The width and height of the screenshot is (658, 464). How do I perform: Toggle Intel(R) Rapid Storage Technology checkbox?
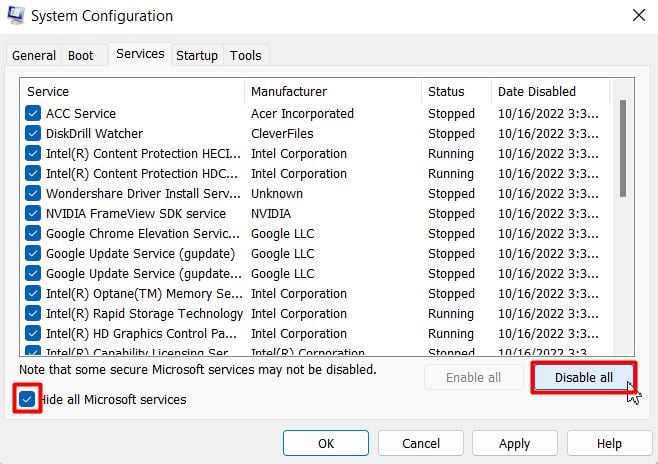click(x=33, y=314)
